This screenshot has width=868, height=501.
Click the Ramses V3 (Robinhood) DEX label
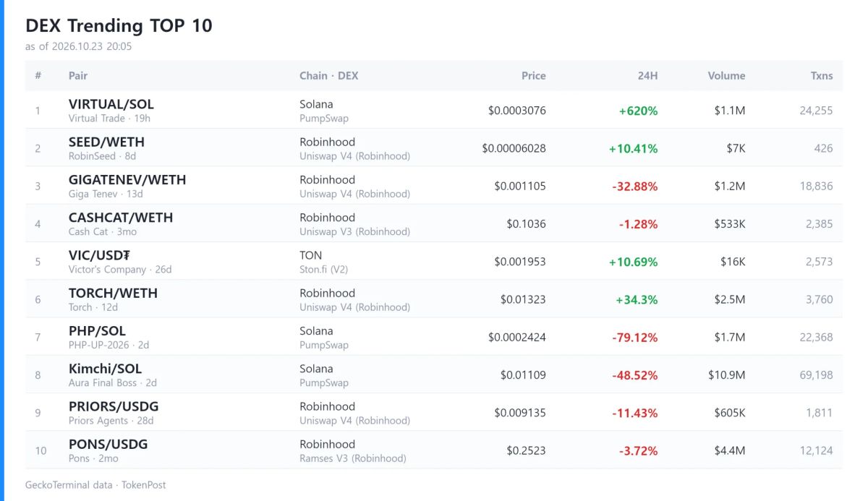(x=353, y=458)
